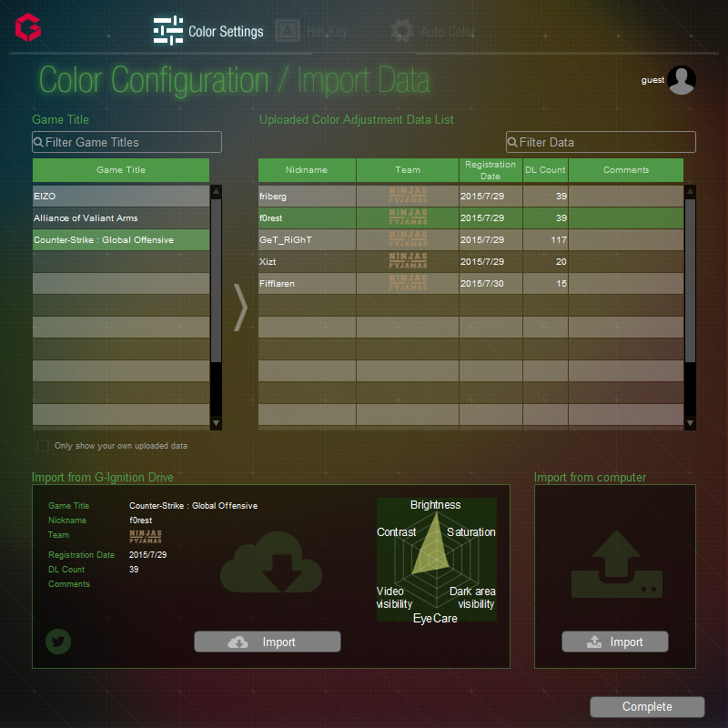Click Ninjas in Pyjamas logo in friberg row

click(408, 196)
